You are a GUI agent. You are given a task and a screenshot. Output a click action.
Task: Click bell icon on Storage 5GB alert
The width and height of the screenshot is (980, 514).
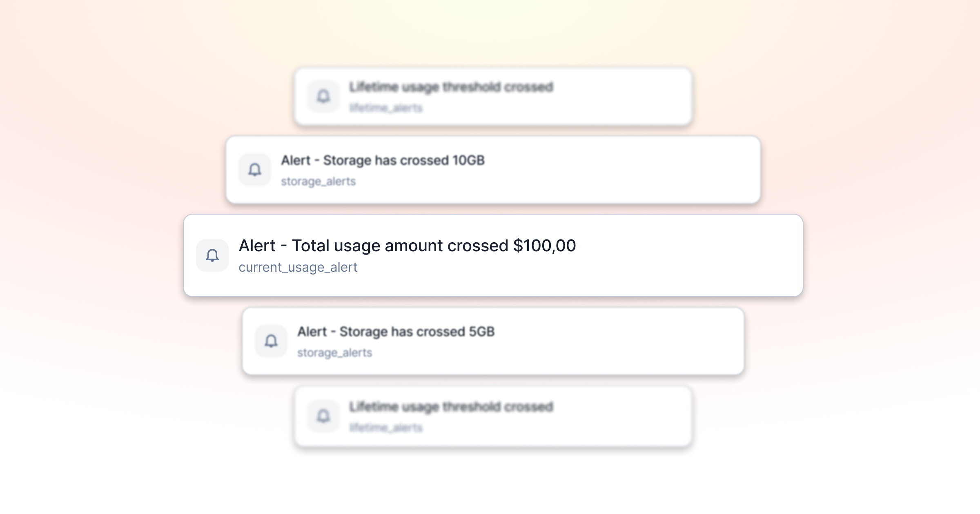pos(271,341)
